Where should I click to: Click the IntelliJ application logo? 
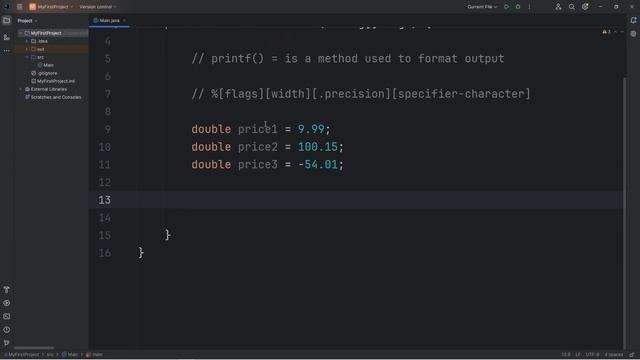(6, 7)
